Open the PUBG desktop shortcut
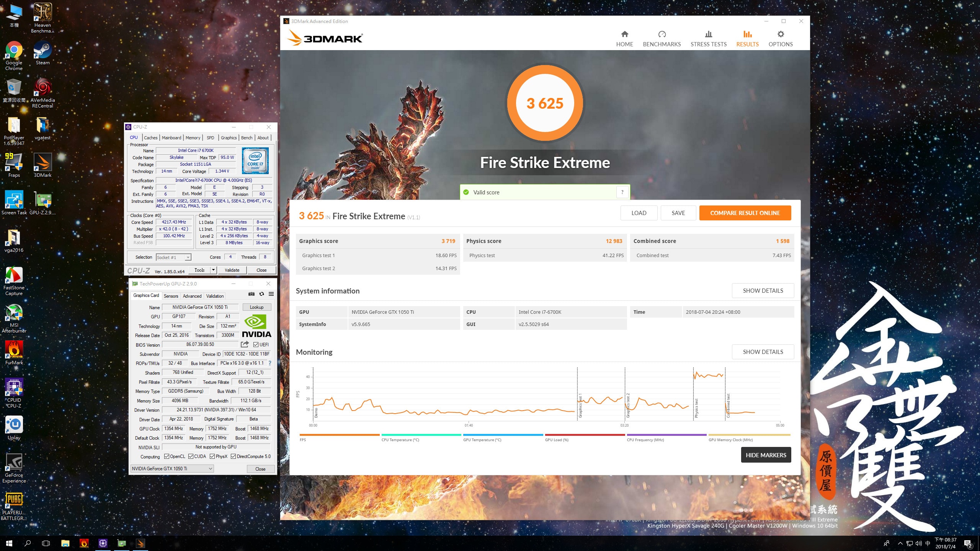980x551 pixels. tap(14, 506)
